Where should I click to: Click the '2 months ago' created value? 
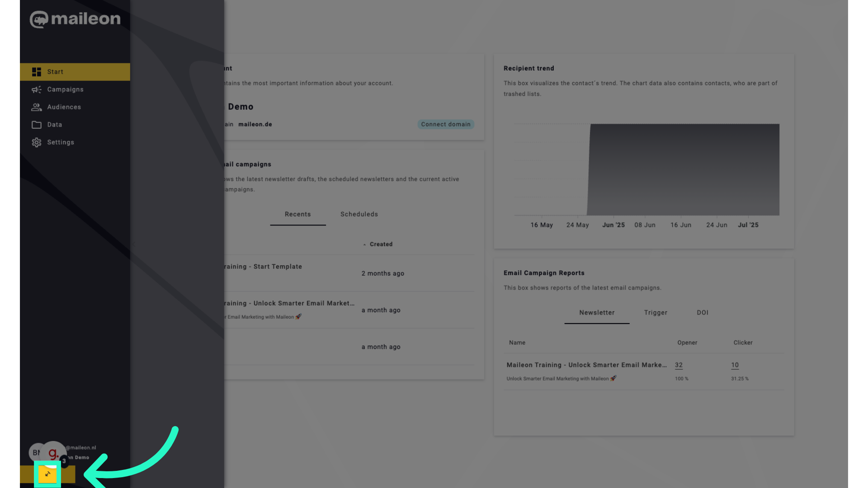(383, 274)
